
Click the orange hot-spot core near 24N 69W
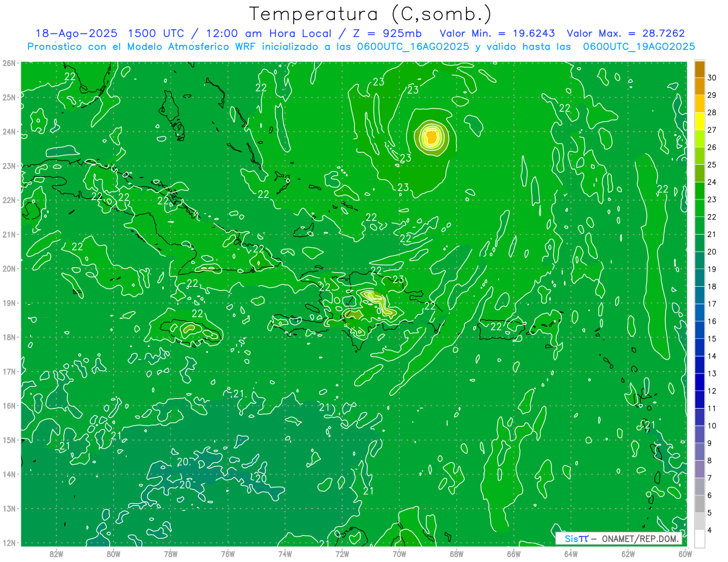431,138
